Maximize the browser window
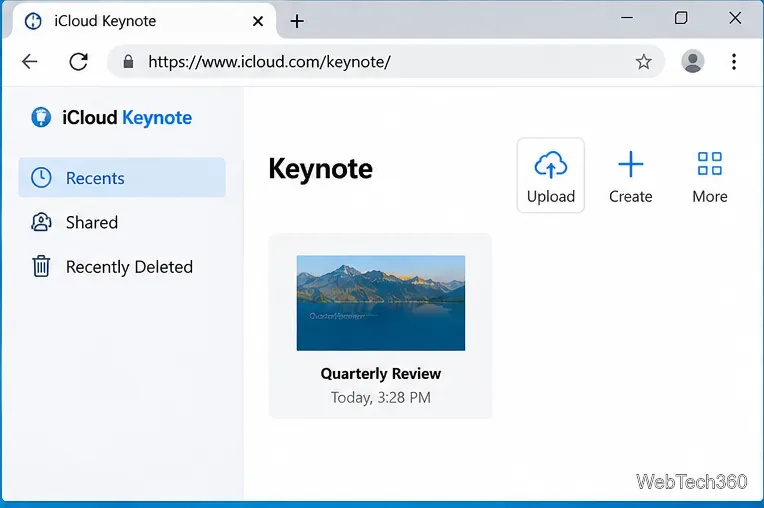Screen dimensions: 764x508 pos(681,18)
